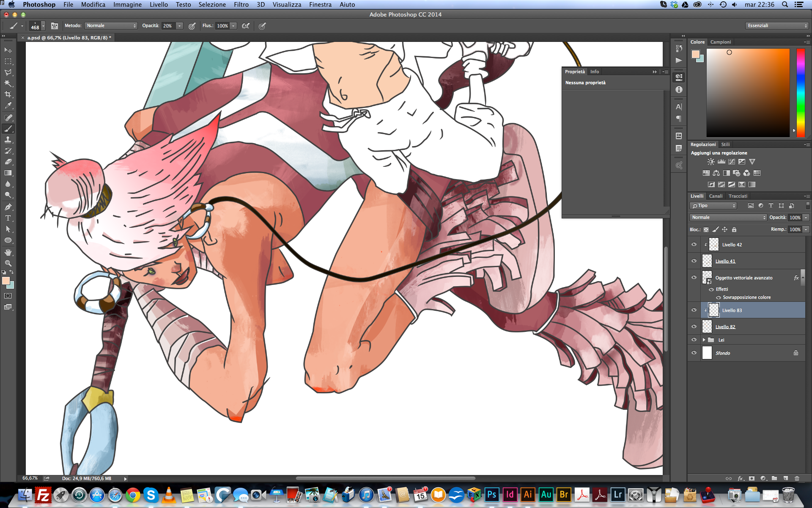Click Livello 83 layer thumbnail
Screen dimensions: 812x508
click(713, 310)
